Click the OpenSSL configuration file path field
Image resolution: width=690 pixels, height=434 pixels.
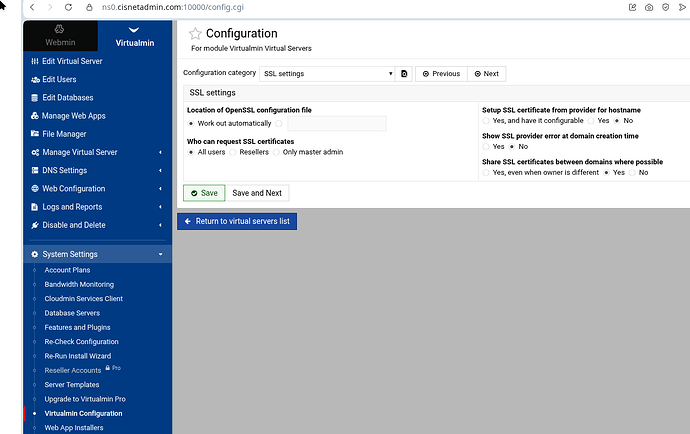[337, 124]
